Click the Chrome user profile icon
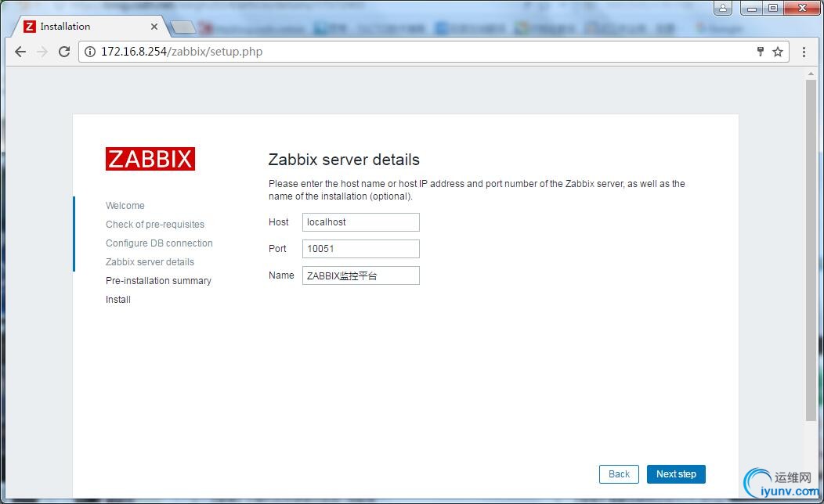Image resolution: width=824 pixels, height=504 pixels. (x=723, y=8)
